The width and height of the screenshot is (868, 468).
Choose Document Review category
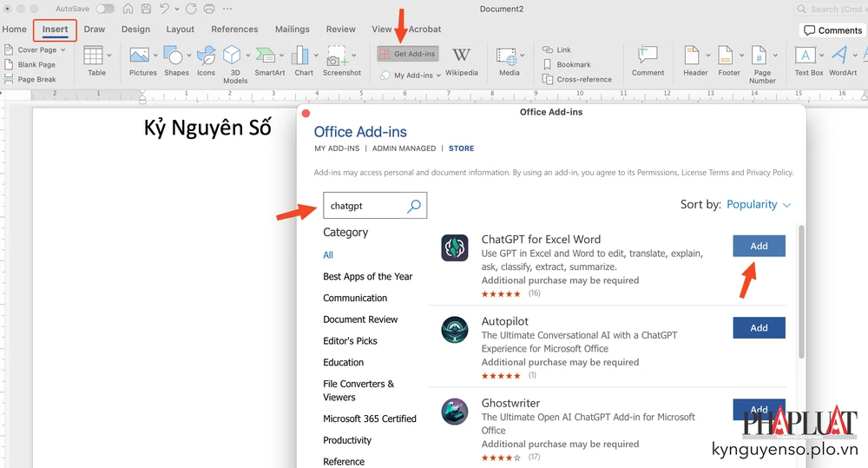click(x=360, y=320)
